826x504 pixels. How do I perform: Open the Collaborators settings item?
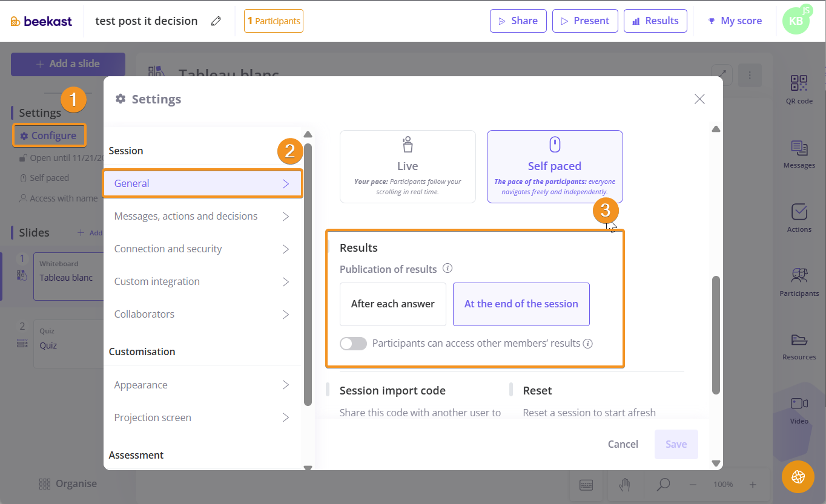[x=202, y=314]
